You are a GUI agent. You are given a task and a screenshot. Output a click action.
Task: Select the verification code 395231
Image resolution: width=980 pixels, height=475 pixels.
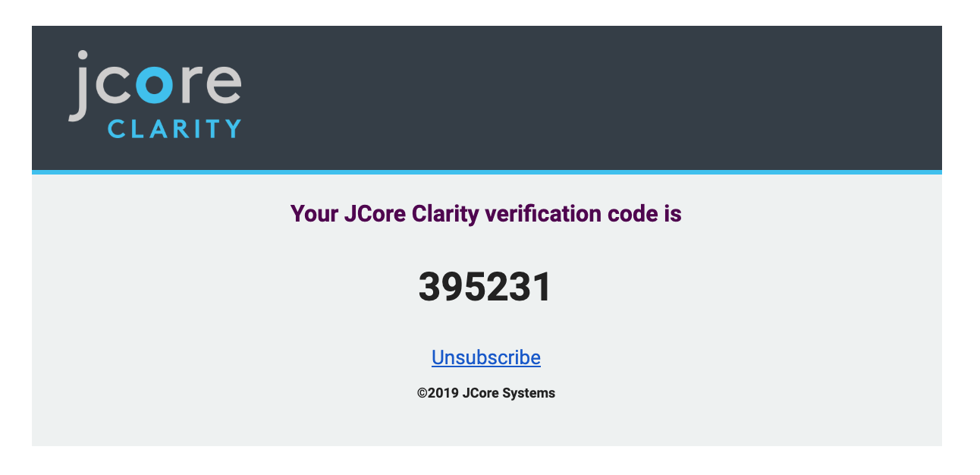click(485, 288)
